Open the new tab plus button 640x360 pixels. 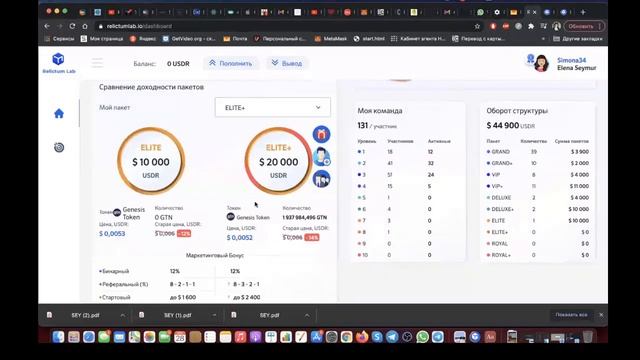pyautogui.click(x=583, y=12)
